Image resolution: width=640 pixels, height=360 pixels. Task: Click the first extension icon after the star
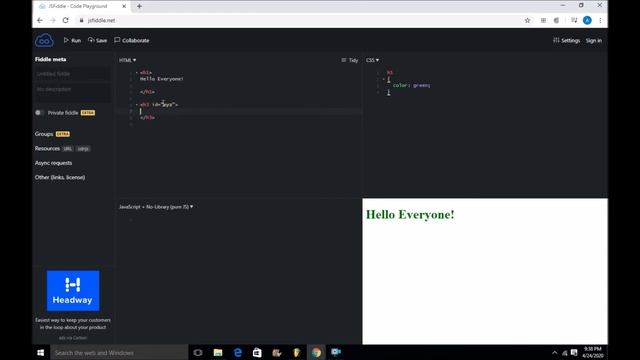coord(543,20)
